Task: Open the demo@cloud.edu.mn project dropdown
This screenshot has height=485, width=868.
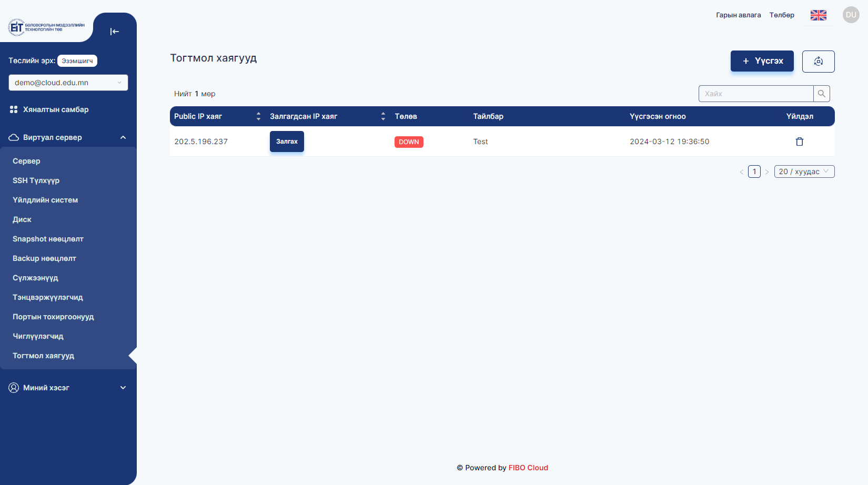Action: tap(68, 83)
